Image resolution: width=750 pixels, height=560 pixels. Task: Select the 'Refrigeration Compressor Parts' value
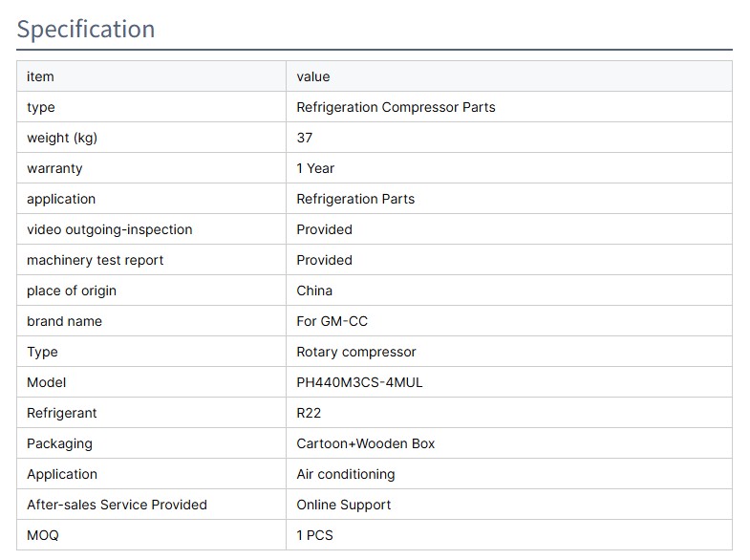396,107
